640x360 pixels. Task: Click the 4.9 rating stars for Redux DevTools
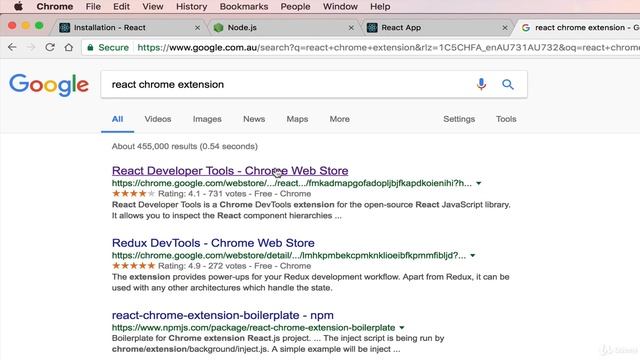(133, 266)
